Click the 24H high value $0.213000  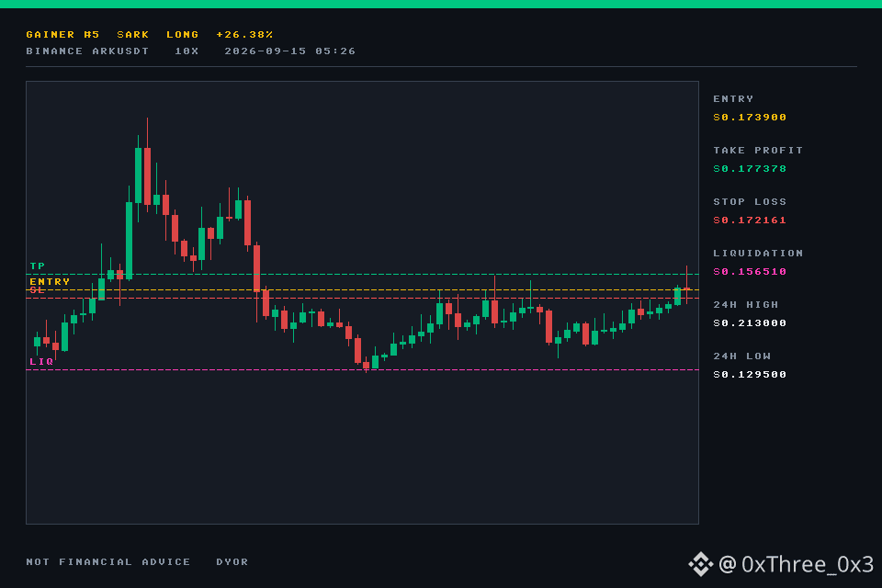tap(750, 323)
